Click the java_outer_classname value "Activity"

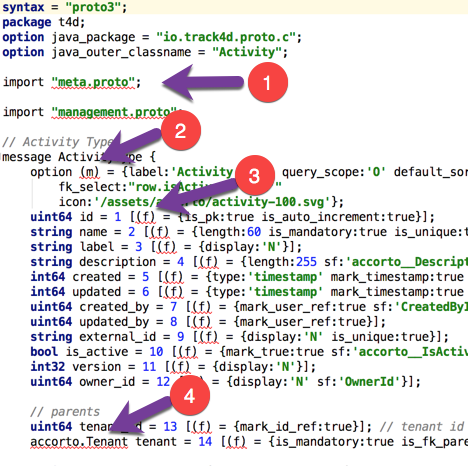pos(246,52)
